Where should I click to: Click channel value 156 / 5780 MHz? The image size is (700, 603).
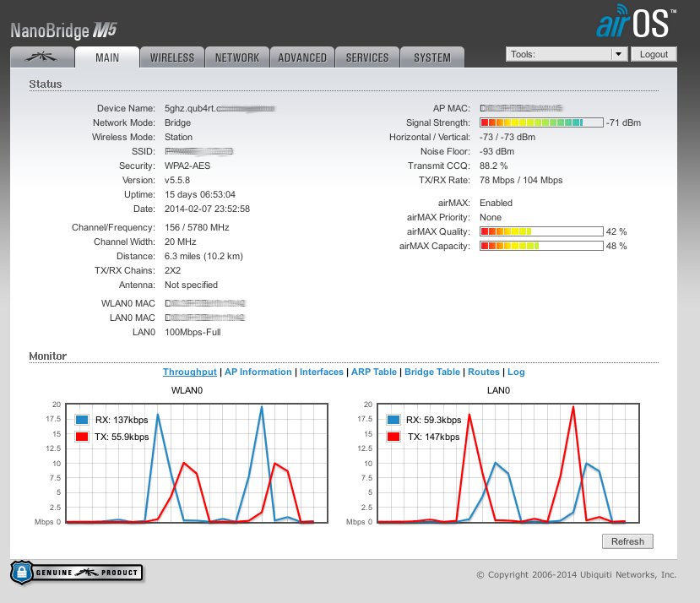click(x=197, y=227)
